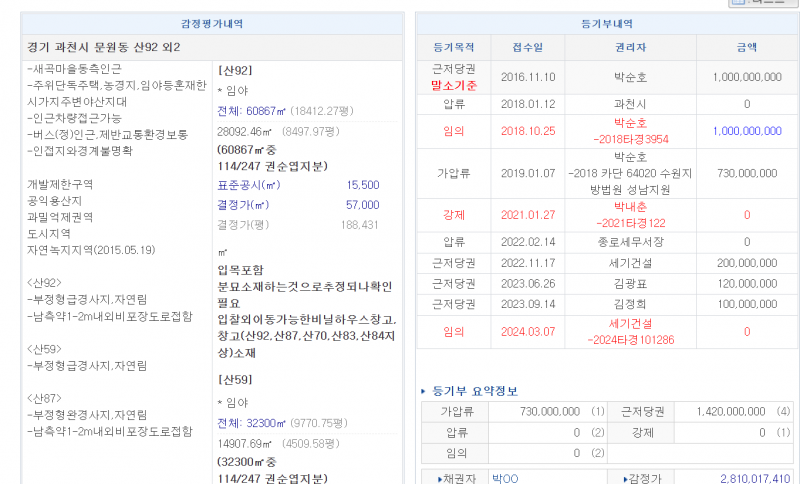Image resolution: width=800 pixels, height=484 pixels.
Task: Click the 감정평가내역 panel header
Action: tap(211, 23)
